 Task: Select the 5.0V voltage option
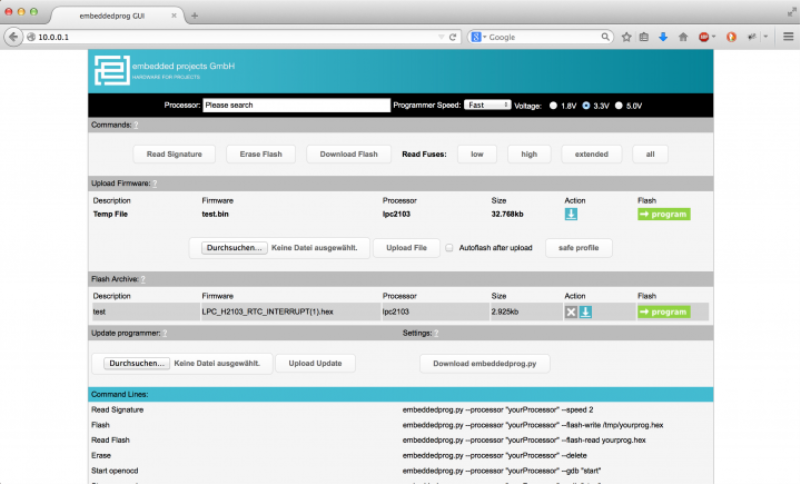(619, 105)
